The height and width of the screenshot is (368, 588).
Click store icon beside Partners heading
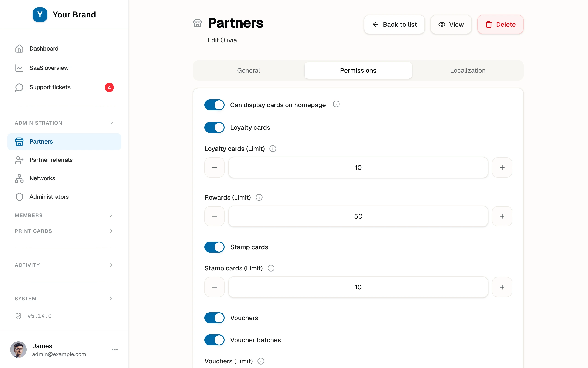(x=198, y=23)
